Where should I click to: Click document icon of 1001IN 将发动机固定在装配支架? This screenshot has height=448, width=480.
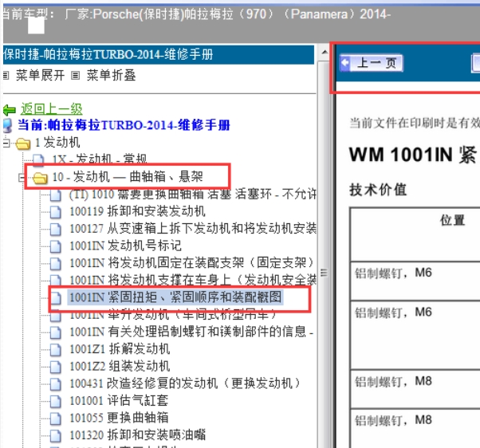pyautogui.click(x=55, y=263)
